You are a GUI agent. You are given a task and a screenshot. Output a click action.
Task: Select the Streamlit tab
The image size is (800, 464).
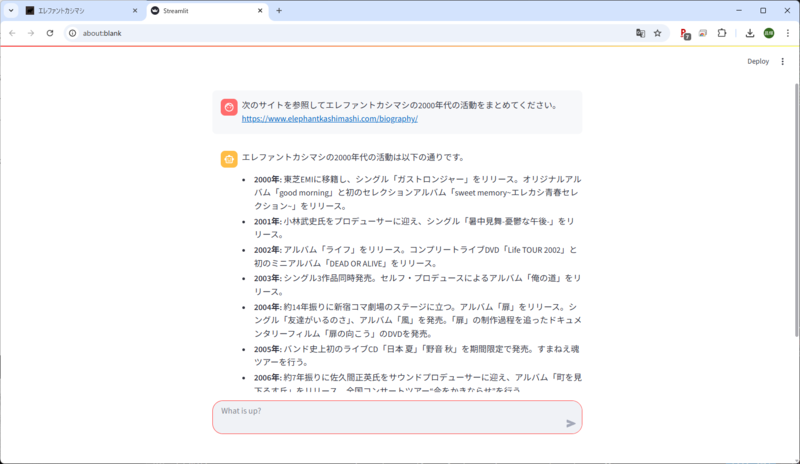click(207, 11)
